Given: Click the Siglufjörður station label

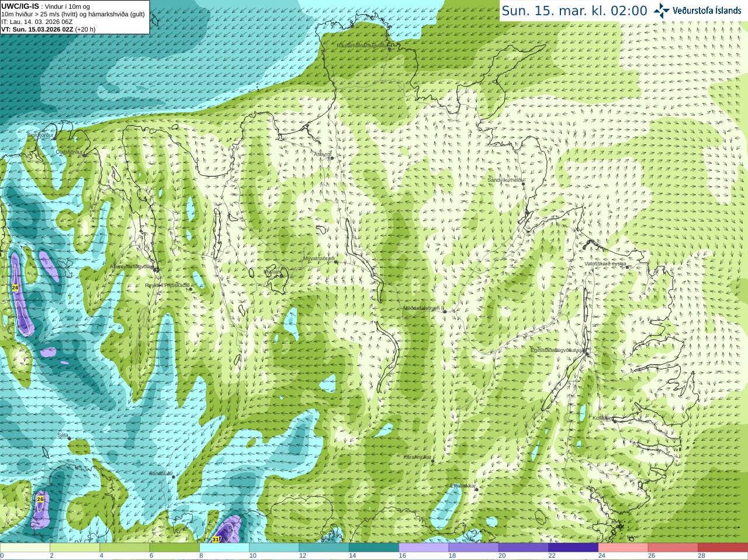Looking at the screenshot, I should [x=40, y=135].
